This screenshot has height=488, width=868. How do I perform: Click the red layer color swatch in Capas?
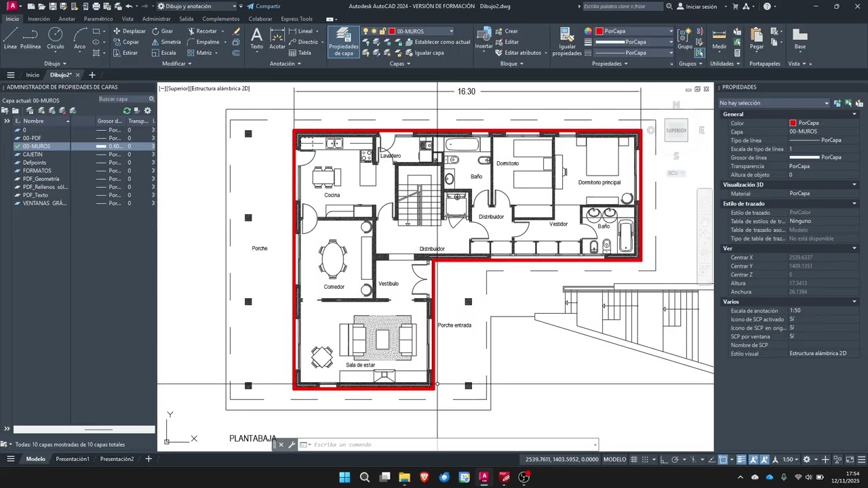pos(392,31)
